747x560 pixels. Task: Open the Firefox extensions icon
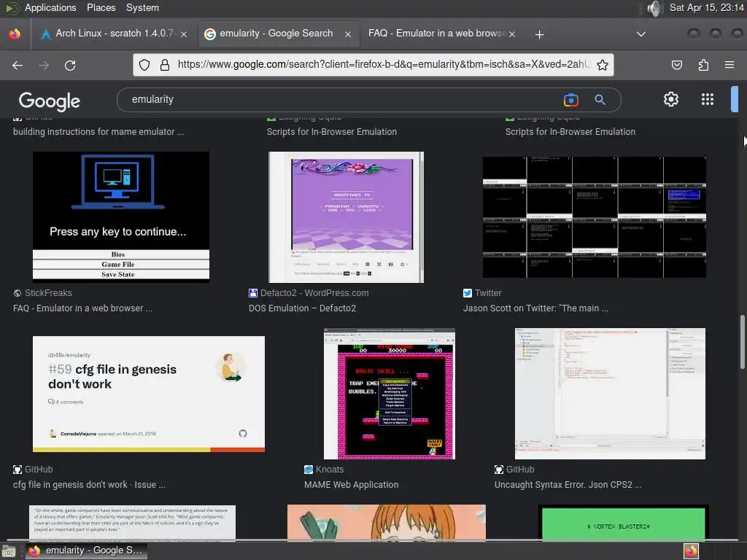click(x=703, y=65)
